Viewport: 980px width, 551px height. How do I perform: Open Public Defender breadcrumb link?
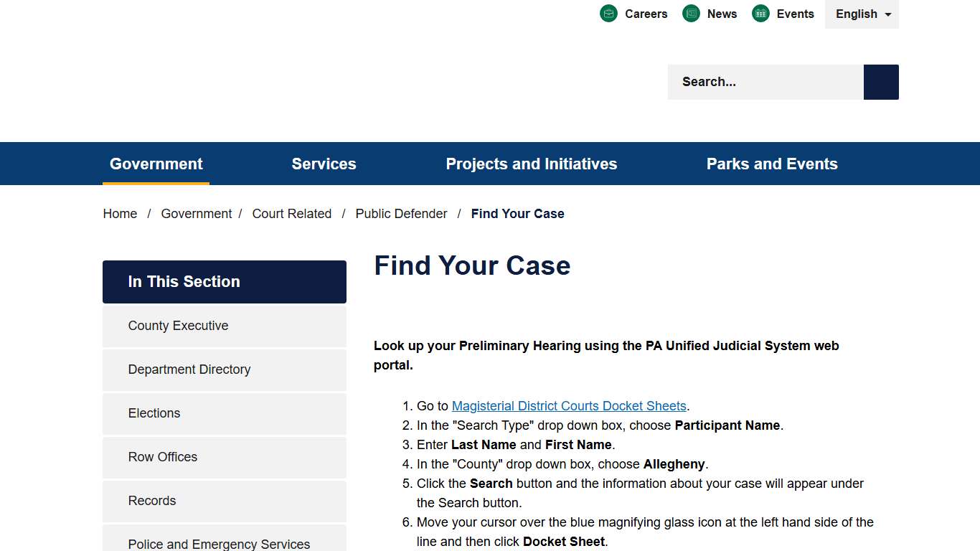pos(401,213)
